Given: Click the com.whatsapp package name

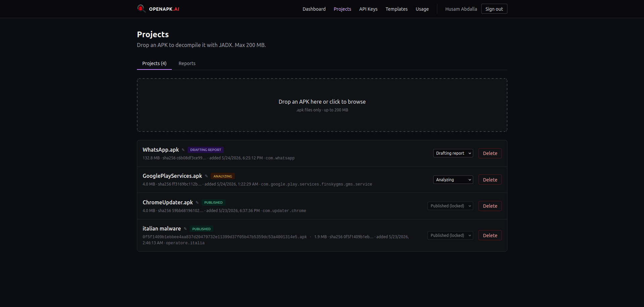Looking at the screenshot, I should (280, 158).
